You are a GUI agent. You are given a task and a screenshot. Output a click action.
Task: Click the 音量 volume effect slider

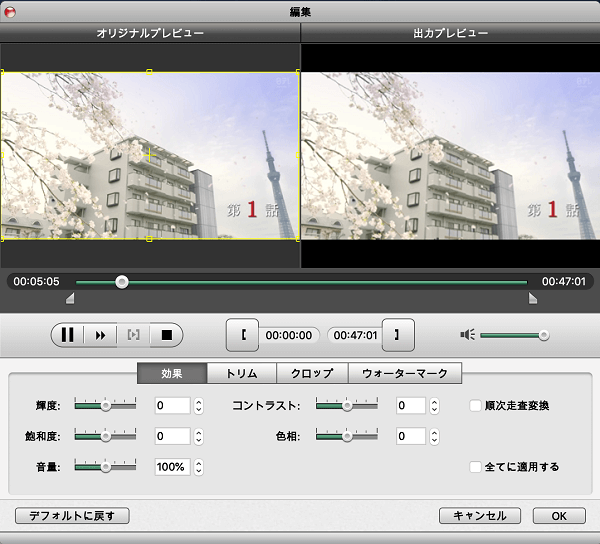click(x=105, y=467)
